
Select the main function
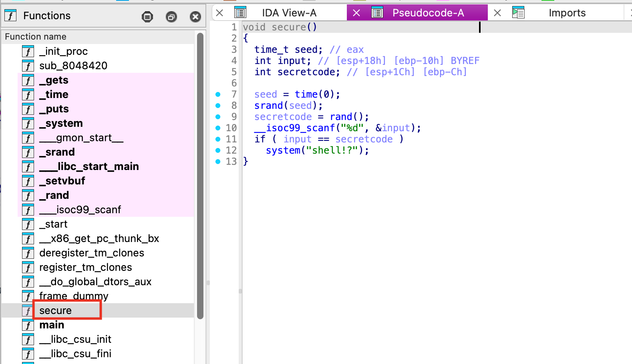pyautogui.click(x=52, y=325)
